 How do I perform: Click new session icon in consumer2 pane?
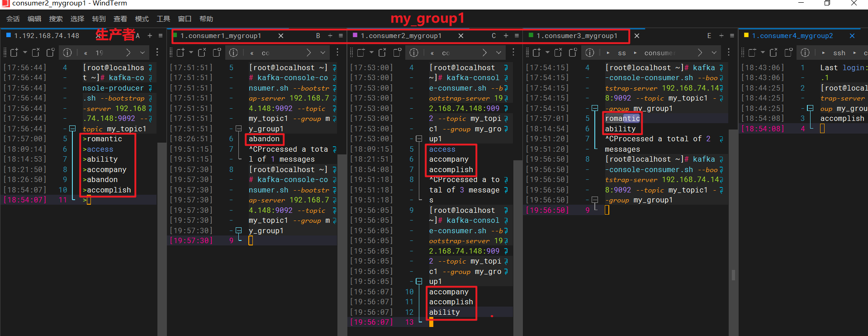pyautogui.click(x=361, y=53)
